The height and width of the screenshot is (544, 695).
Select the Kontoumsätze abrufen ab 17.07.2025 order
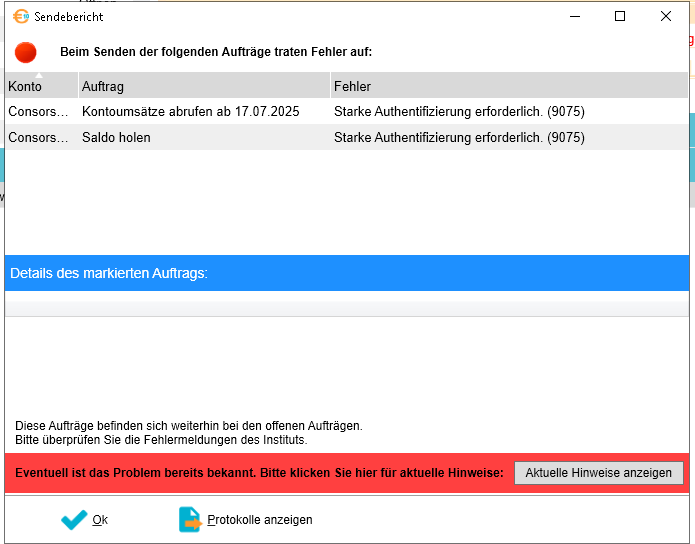pyautogui.click(x=190, y=111)
